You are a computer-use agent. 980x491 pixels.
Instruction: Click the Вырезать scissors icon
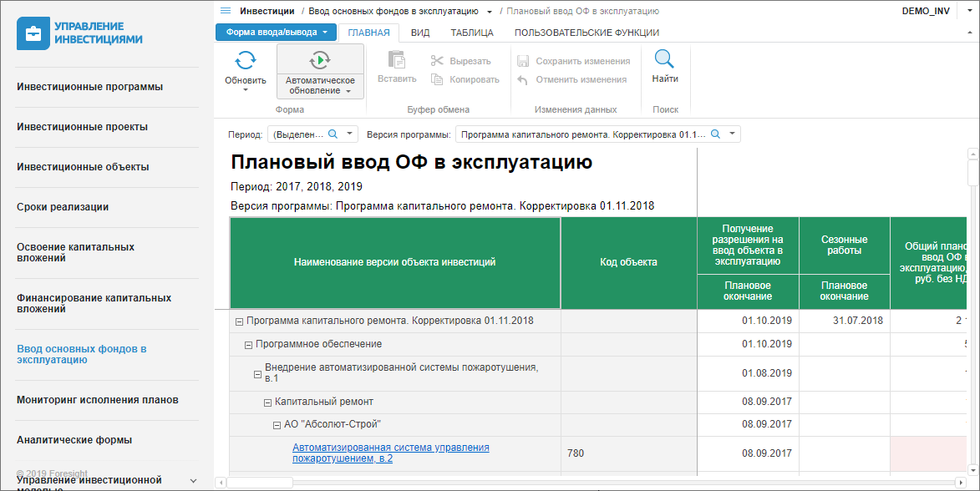437,61
